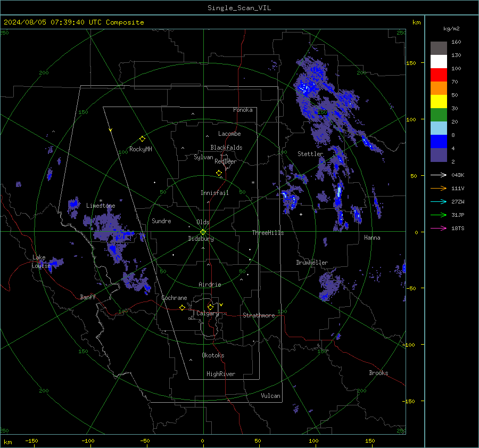
Task: Click the Brooks town label
Action: click(x=378, y=373)
